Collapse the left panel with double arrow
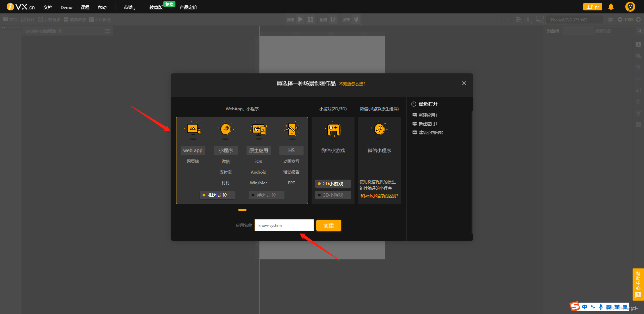 (x=4, y=28)
